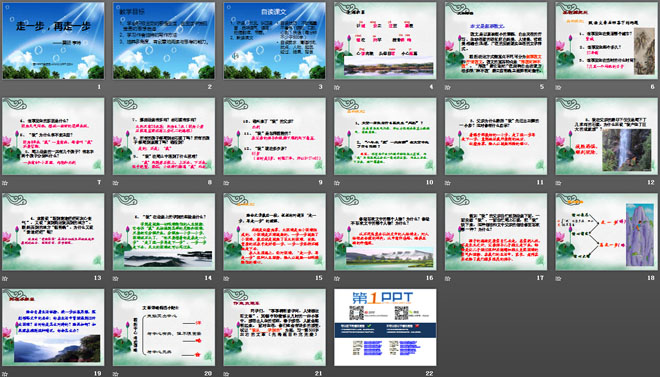Click the animation star icon under slide 16
This screenshot has width=660, height=377.
(337, 279)
